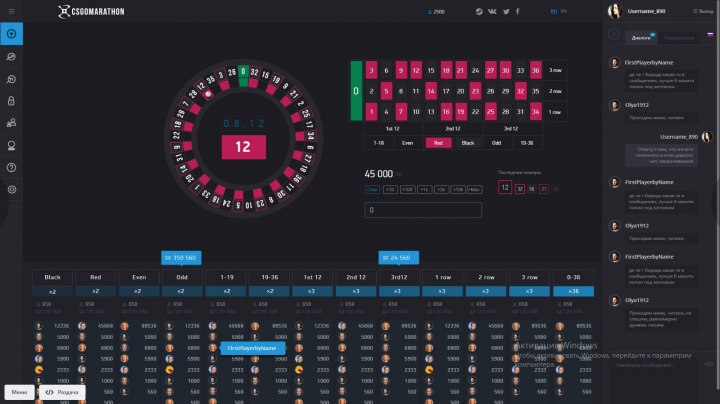The width and height of the screenshot is (720, 404).
Task: Open the 0-36 bets column header
Action: (574, 277)
